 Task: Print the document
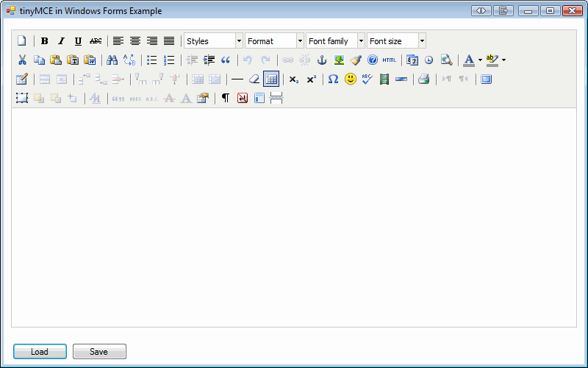[x=424, y=79]
